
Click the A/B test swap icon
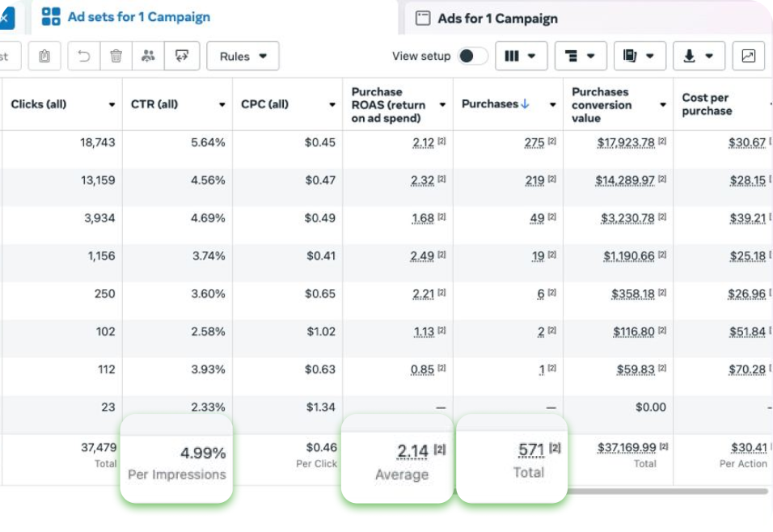(x=182, y=56)
